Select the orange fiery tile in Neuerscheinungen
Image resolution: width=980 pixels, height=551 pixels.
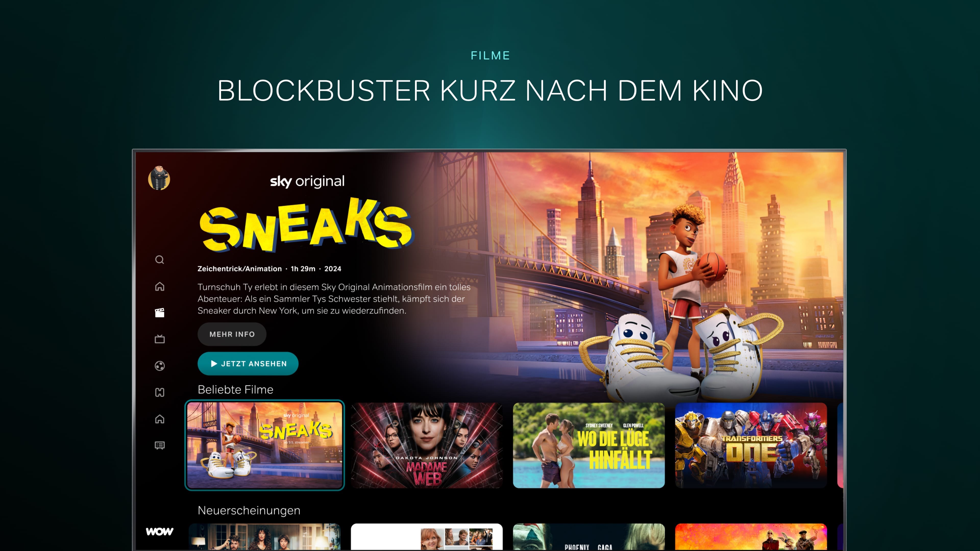coord(751,536)
